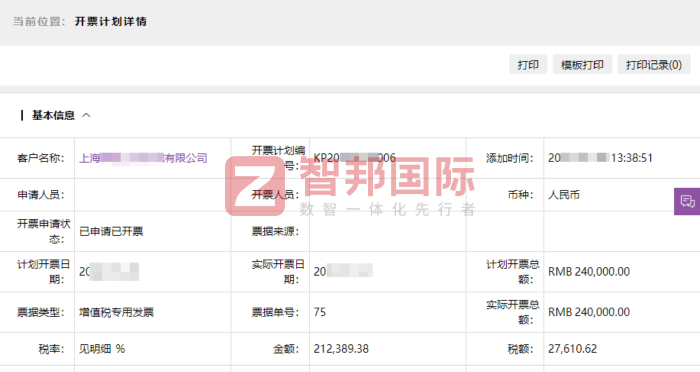Open the purple chat support icon
700x372 pixels.
pos(687,201)
